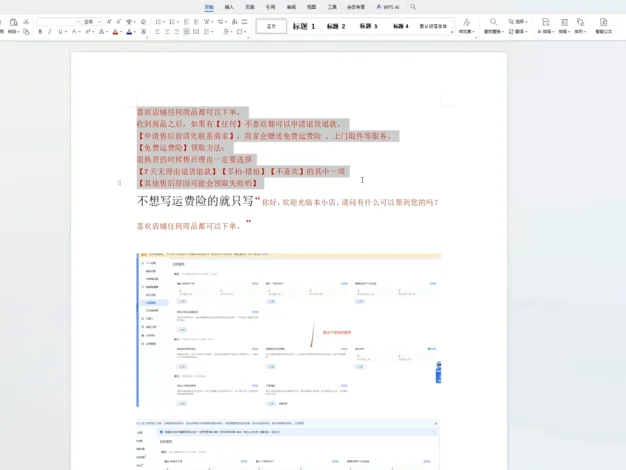
Task: Apply the 标题 2 heading style
Action: click(336, 26)
